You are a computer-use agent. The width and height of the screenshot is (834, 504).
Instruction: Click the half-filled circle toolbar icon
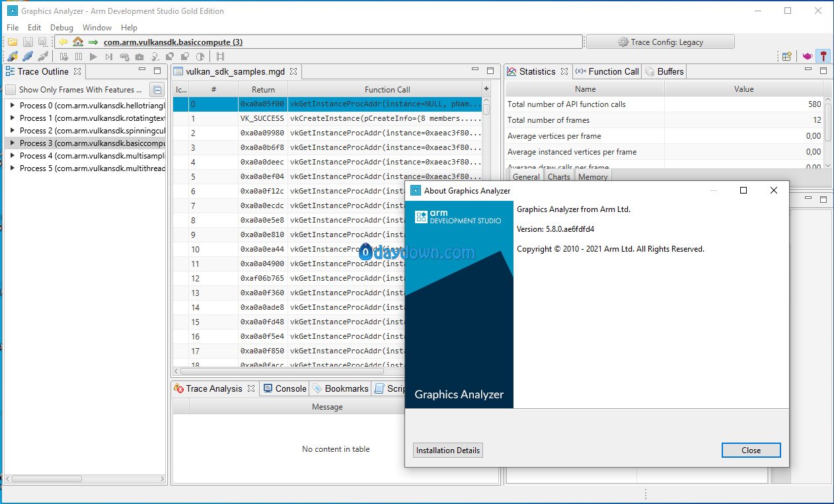point(200,57)
